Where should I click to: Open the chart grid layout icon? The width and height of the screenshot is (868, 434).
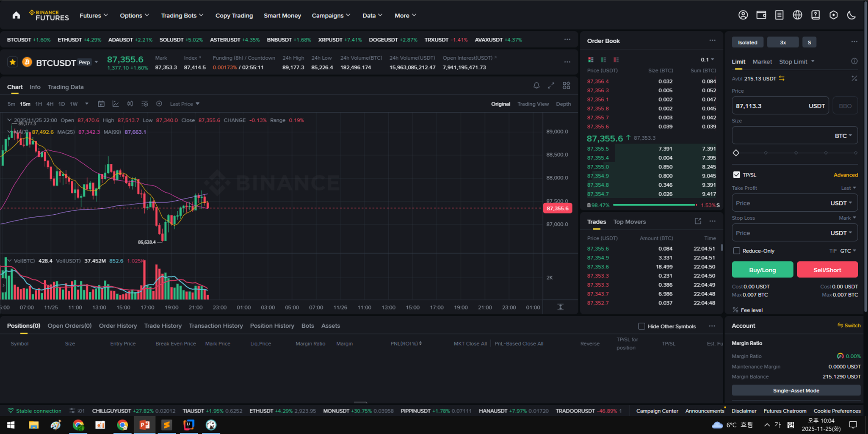(567, 86)
